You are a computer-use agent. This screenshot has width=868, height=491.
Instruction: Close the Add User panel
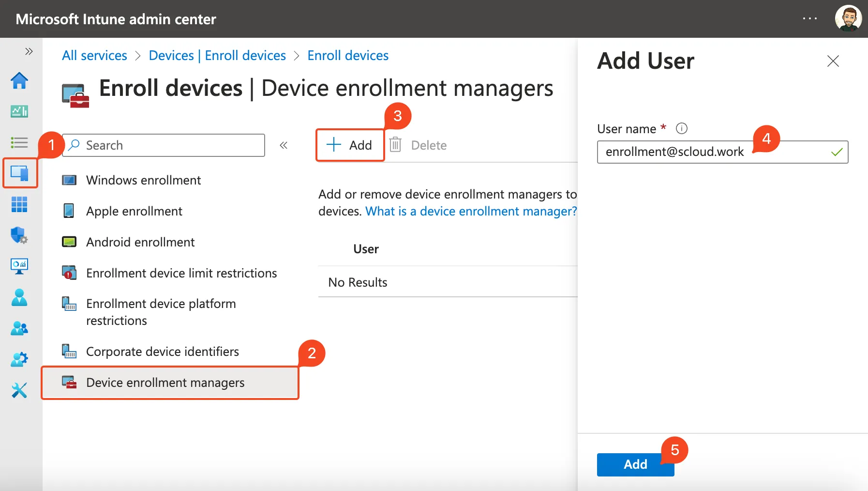[833, 61]
